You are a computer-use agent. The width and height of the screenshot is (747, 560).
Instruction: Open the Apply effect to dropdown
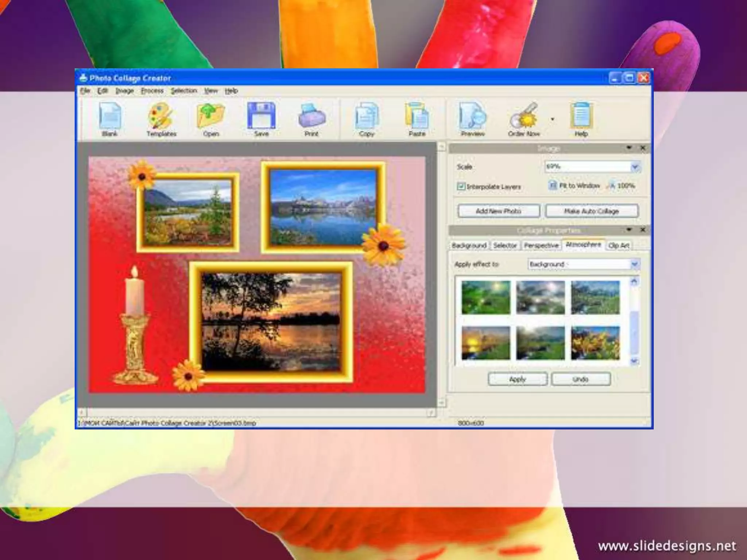635,264
